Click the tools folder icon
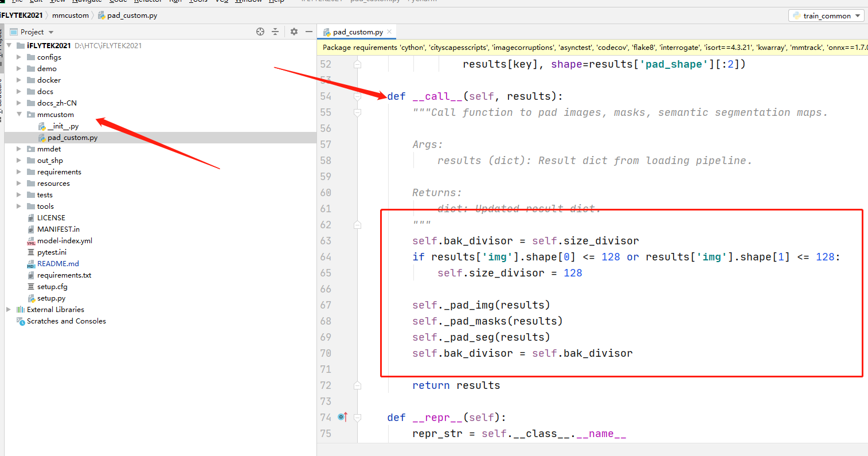This screenshot has height=456, width=868. point(31,206)
